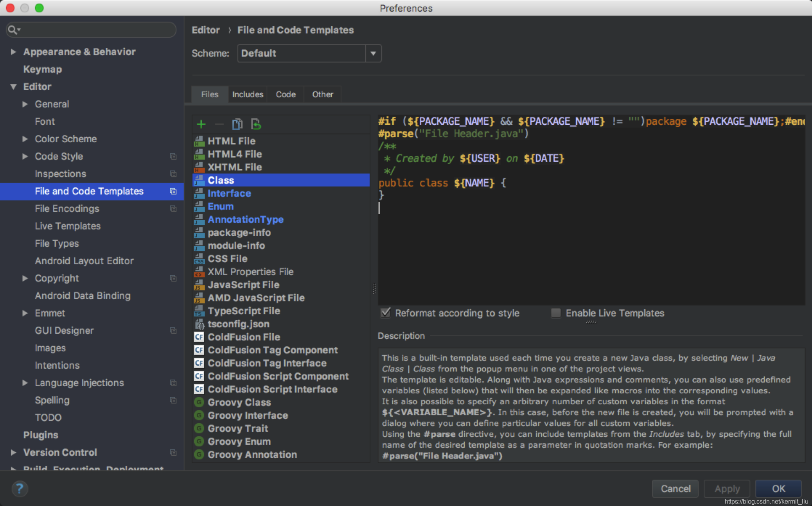Screen dimensions: 812x509
Task: Expand the Copyright settings node
Action: coord(25,278)
